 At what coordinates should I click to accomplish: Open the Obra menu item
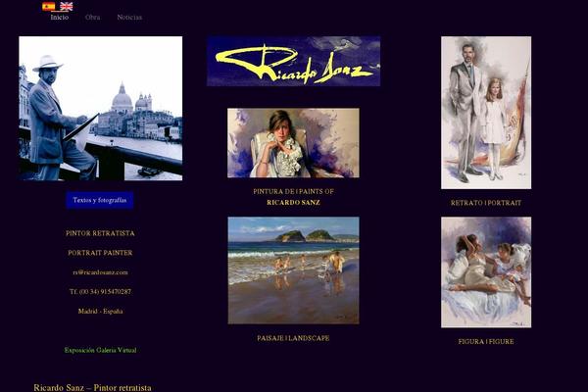93,18
